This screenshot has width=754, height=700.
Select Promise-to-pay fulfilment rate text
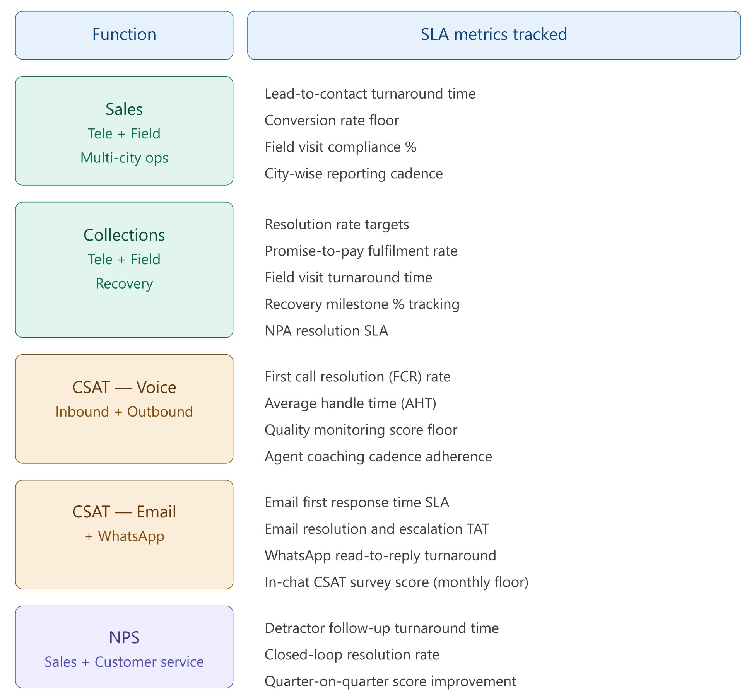361,251
